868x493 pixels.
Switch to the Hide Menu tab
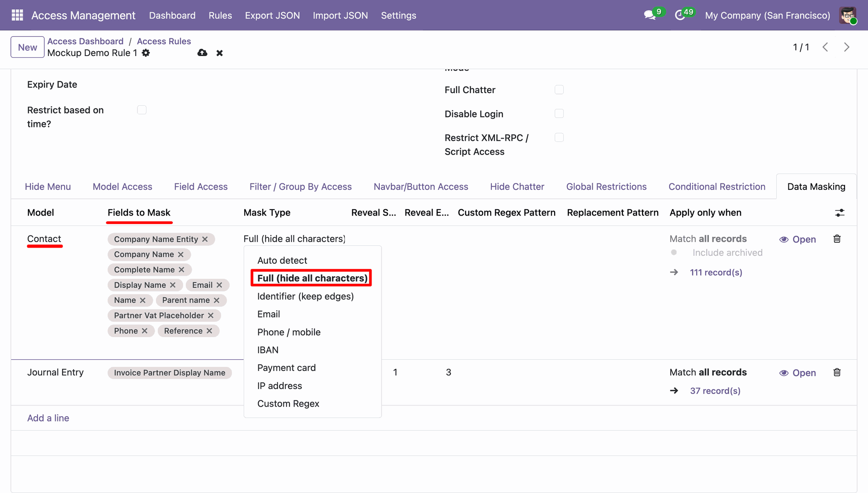click(48, 187)
